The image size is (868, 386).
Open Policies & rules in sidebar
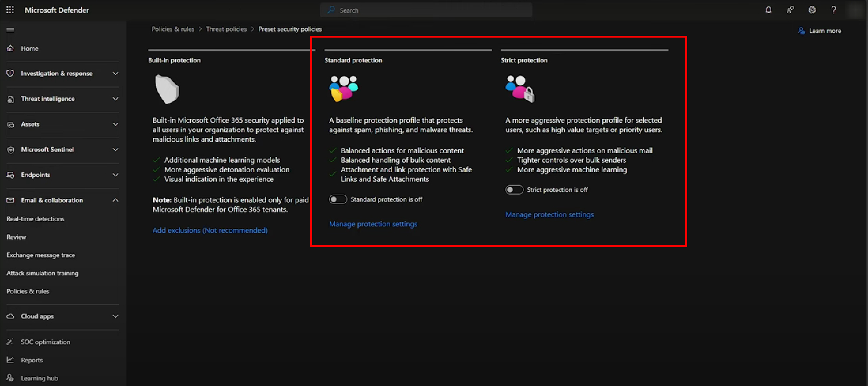28,291
